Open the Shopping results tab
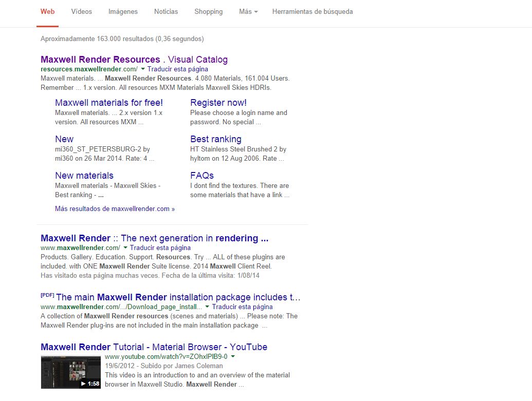Image resolution: width=532 pixels, height=401 pixels. pyautogui.click(x=208, y=11)
